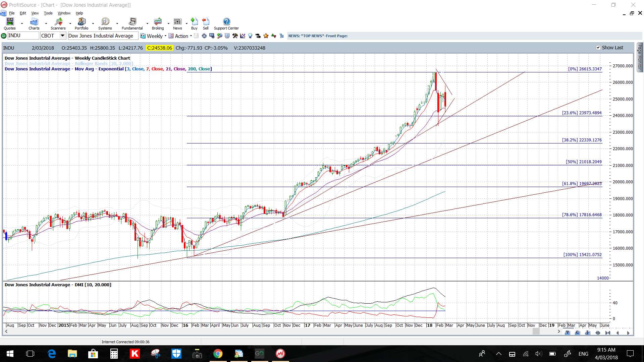Open the CBOT exchange dropdown
This screenshot has width=644, height=362.
63,36
